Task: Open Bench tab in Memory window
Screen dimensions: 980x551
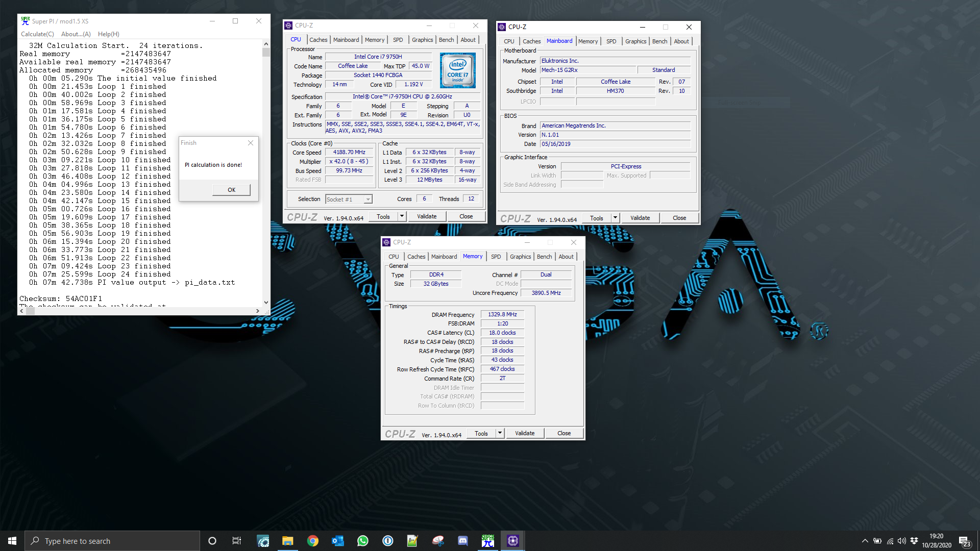Action: click(545, 257)
